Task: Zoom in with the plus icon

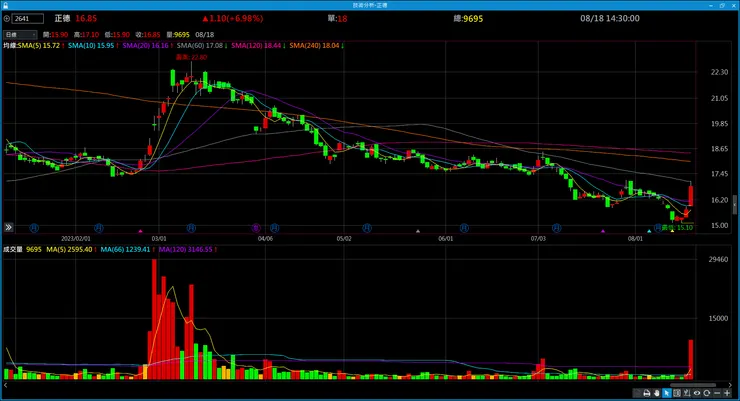Action: (x=727, y=393)
